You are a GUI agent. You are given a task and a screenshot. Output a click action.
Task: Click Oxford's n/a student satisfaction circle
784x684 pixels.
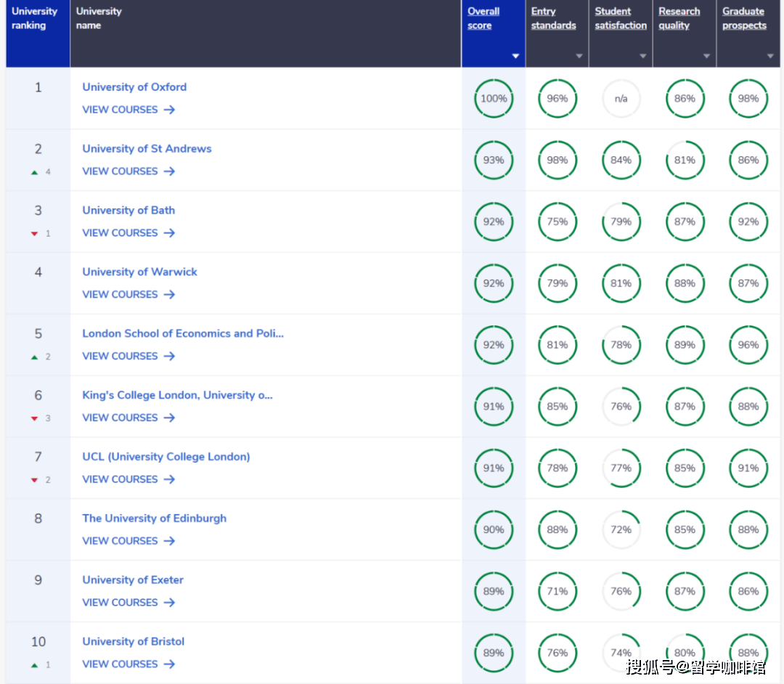tap(621, 99)
